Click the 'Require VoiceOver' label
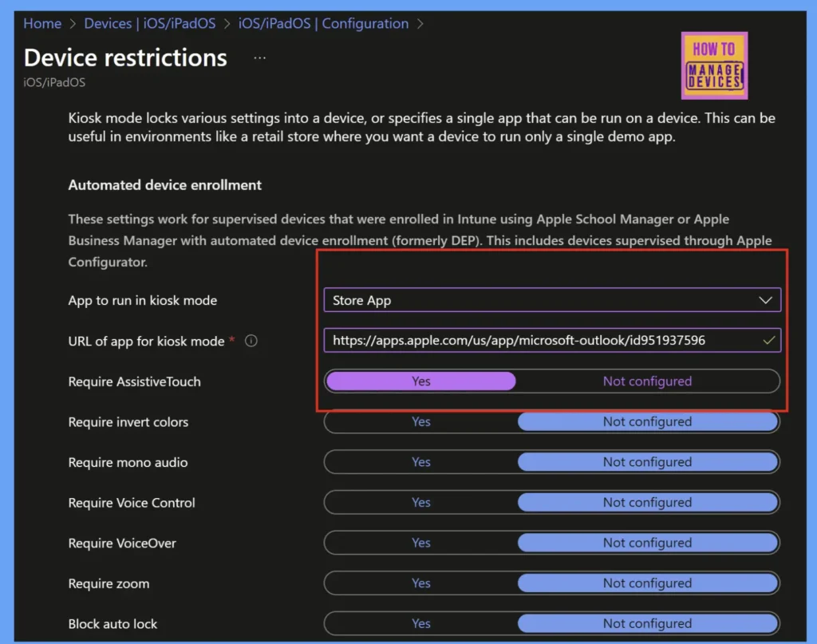This screenshot has width=817, height=644. (122, 543)
